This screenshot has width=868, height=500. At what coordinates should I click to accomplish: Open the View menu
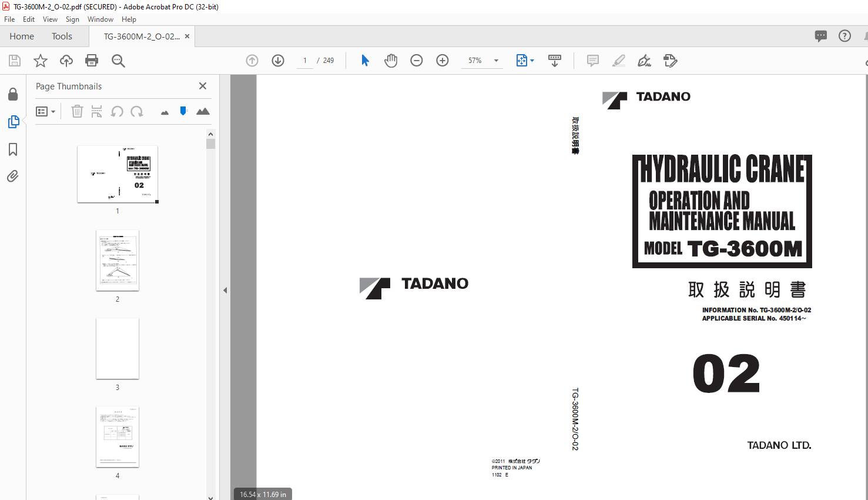point(50,19)
